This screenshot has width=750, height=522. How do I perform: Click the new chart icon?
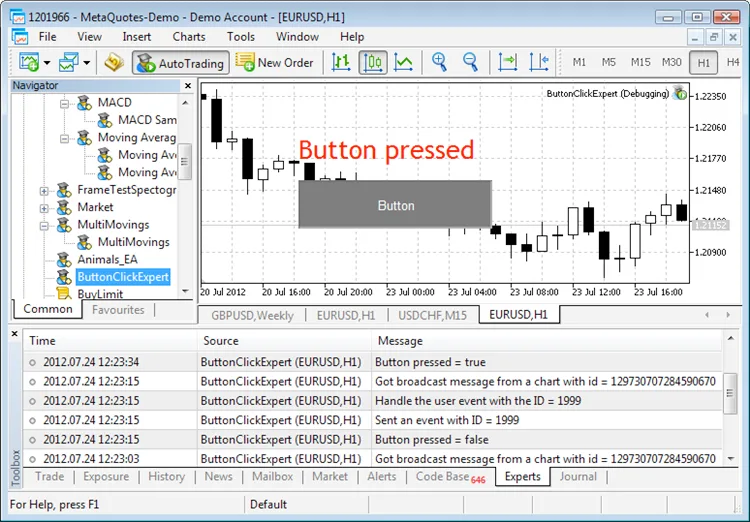[x=28, y=62]
